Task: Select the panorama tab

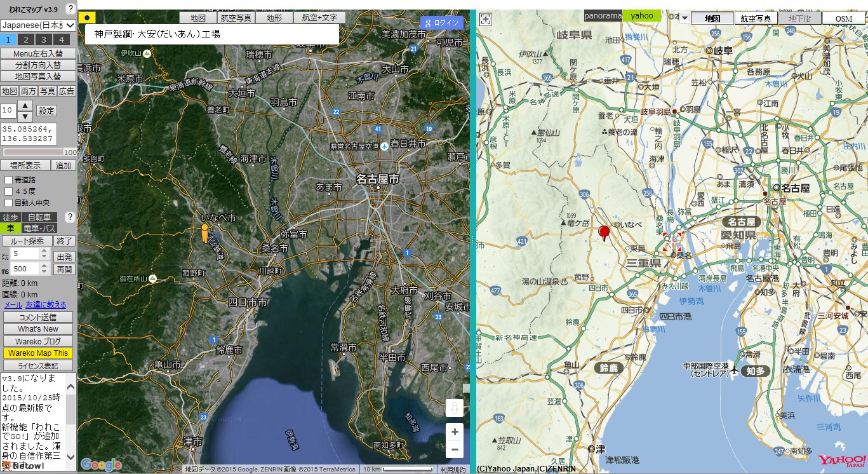Action: pyautogui.click(x=603, y=16)
